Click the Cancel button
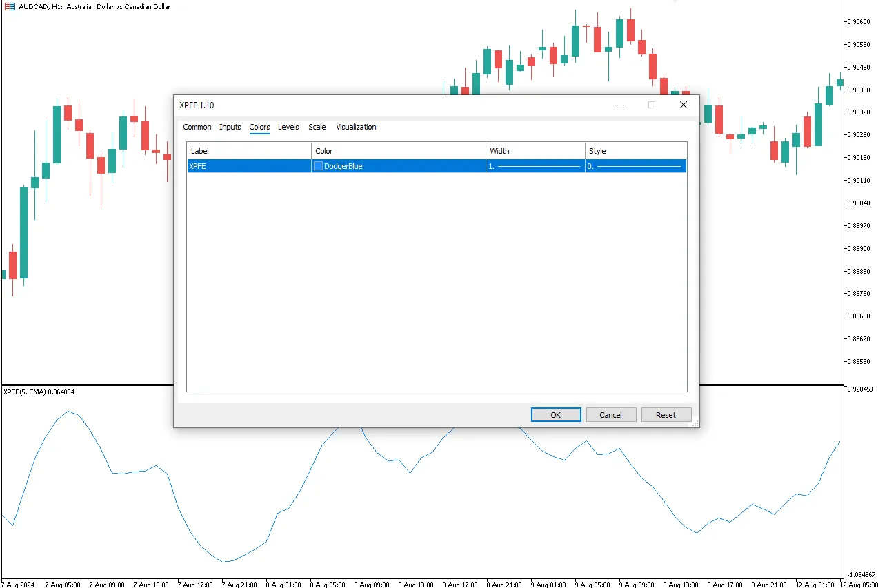The height and width of the screenshot is (588, 878). 610,415
